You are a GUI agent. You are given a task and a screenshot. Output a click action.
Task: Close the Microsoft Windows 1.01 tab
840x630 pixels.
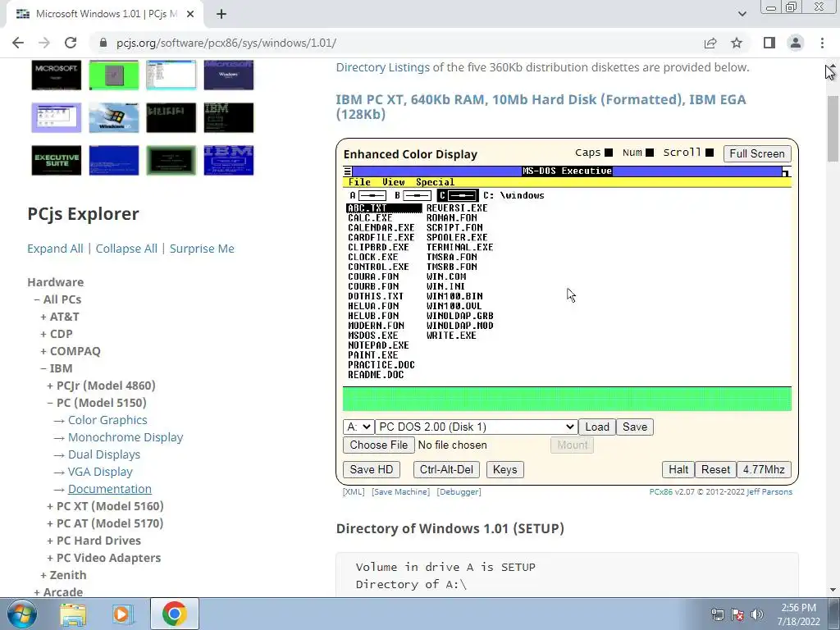[190, 14]
